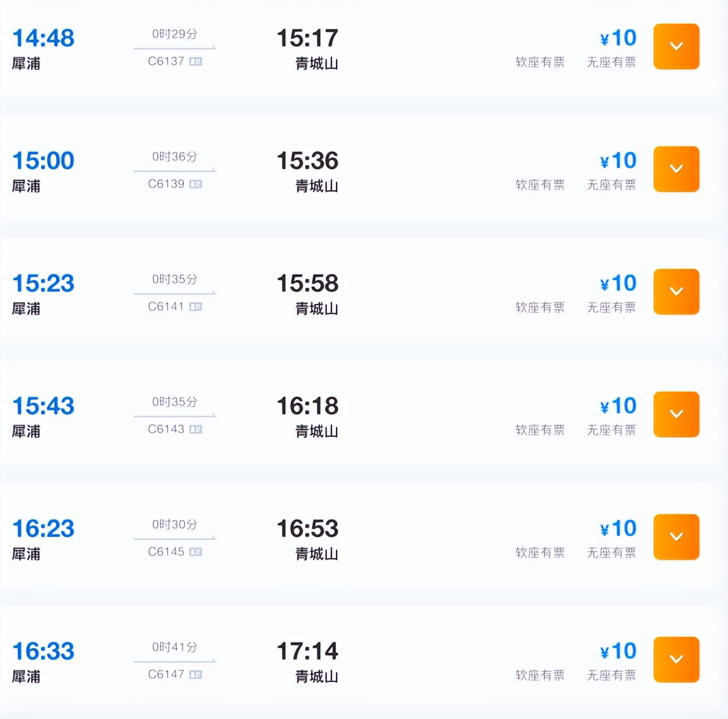Select the train number C6143
The height and width of the screenshot is (719, 728).
[x=166, y=429]
